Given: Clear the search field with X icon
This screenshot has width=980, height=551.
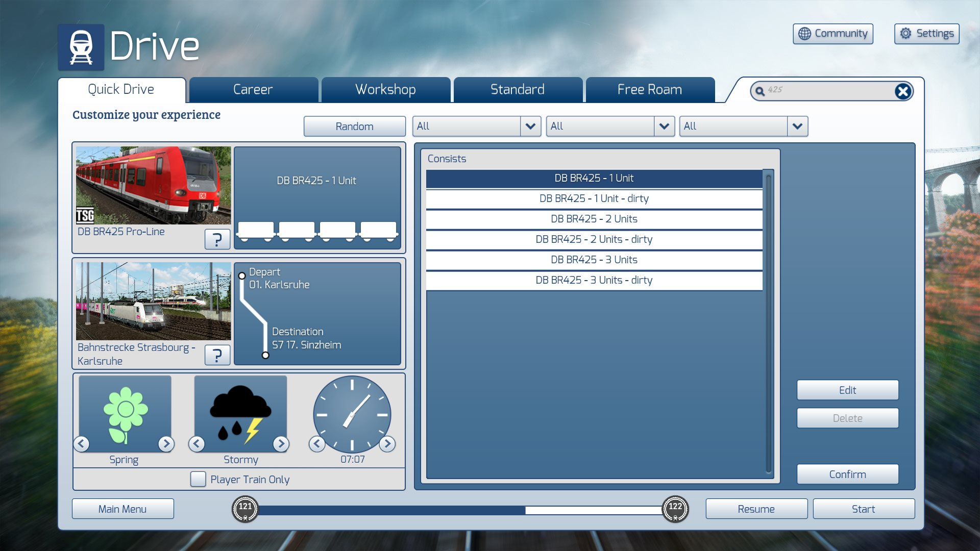Looking at the screenshot, I should pyautogui.click(x=902, y=91).
